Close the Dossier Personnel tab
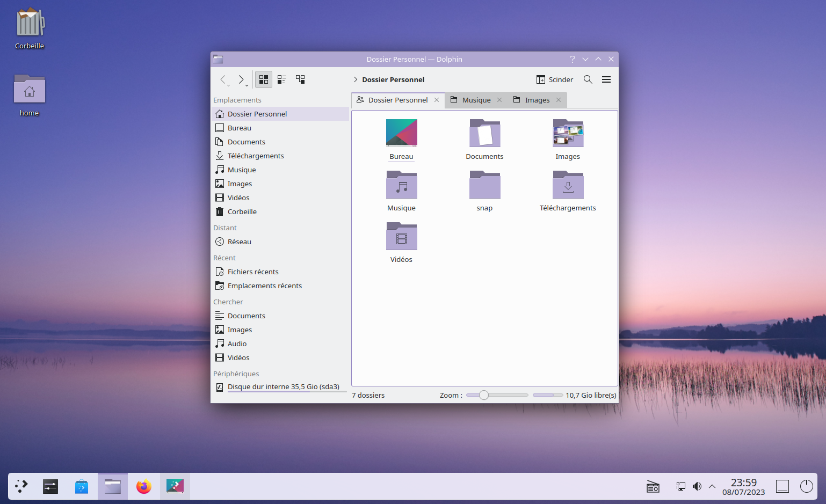Image resolution: width=826 pixels, height=504 pixels. [x=437, y=100]
